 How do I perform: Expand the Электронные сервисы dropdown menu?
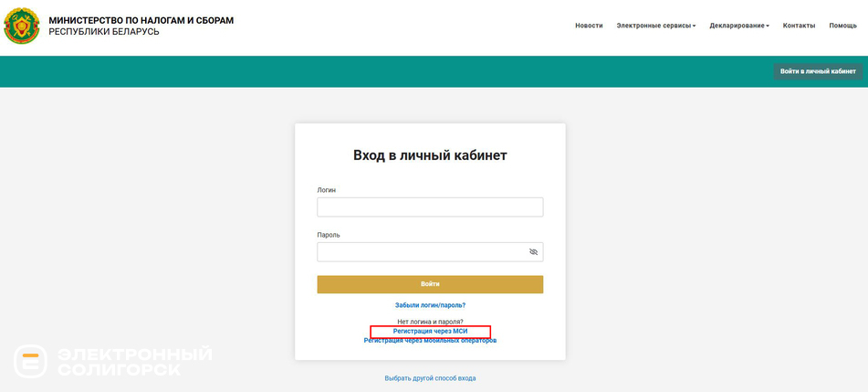[655, 26]
